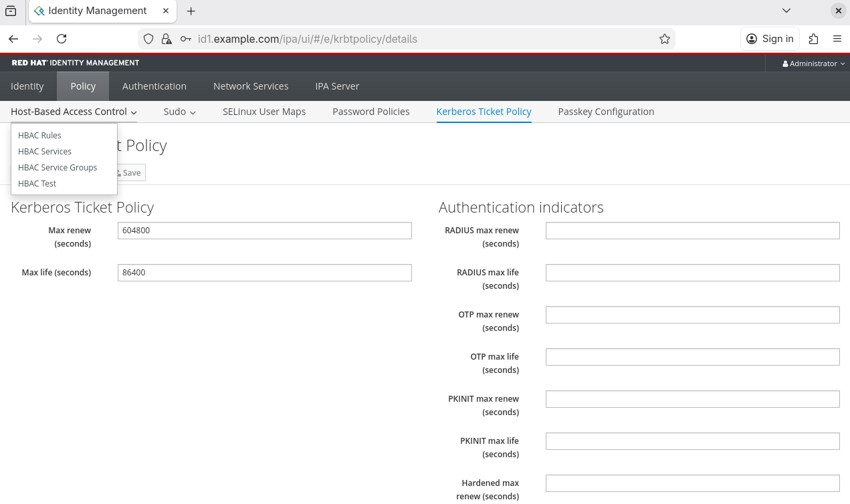Click the key permissions icon in the address bar
Viewport: 850px width, 504px height.
[x=185, y=39]
